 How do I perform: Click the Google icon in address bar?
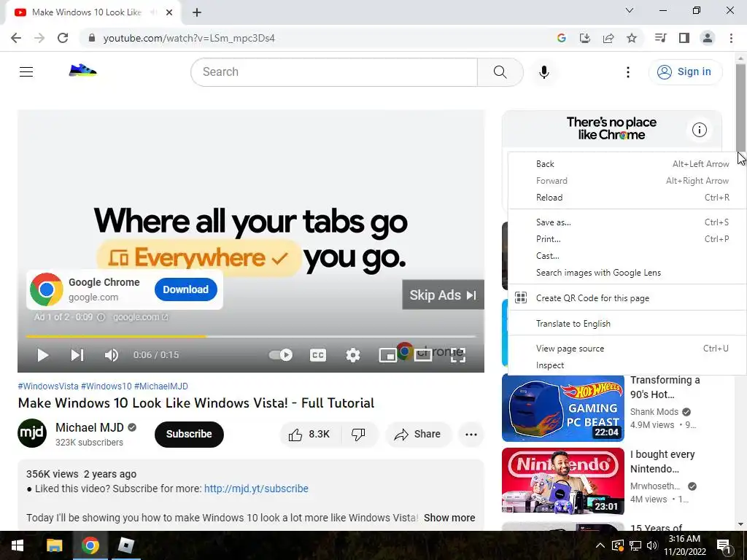click(562, 38)
